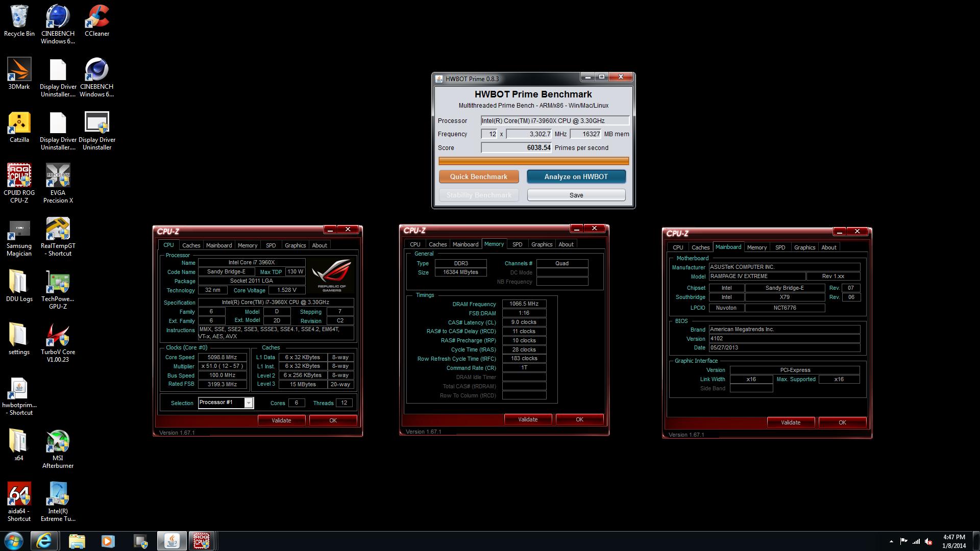The width and height of the screenshot is (980, 551).
Task: Open Internet Explorer from the taskbar
Action: pyautogui.click(x=44, y=541)
